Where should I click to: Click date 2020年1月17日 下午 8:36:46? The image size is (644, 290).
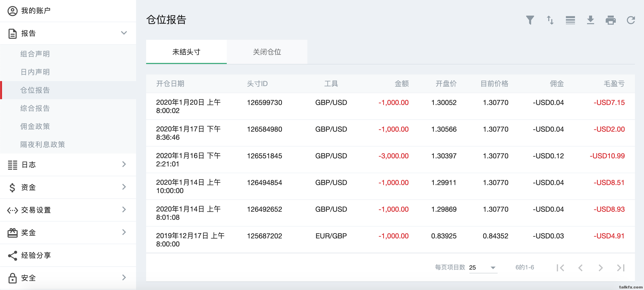[188, 133]
